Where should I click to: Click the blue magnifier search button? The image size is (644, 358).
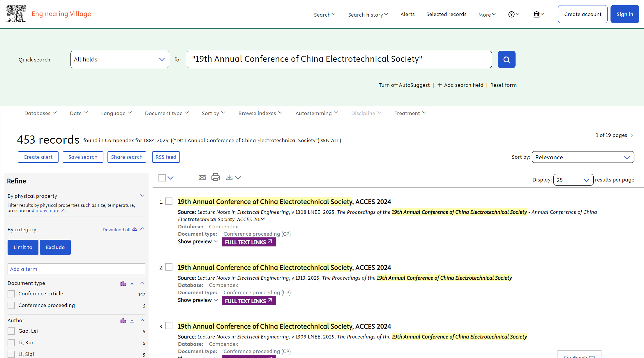coord(507,59)
